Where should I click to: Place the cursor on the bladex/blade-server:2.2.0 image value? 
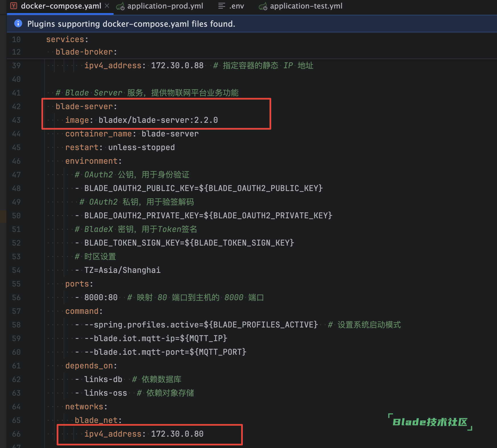point(158,120)
